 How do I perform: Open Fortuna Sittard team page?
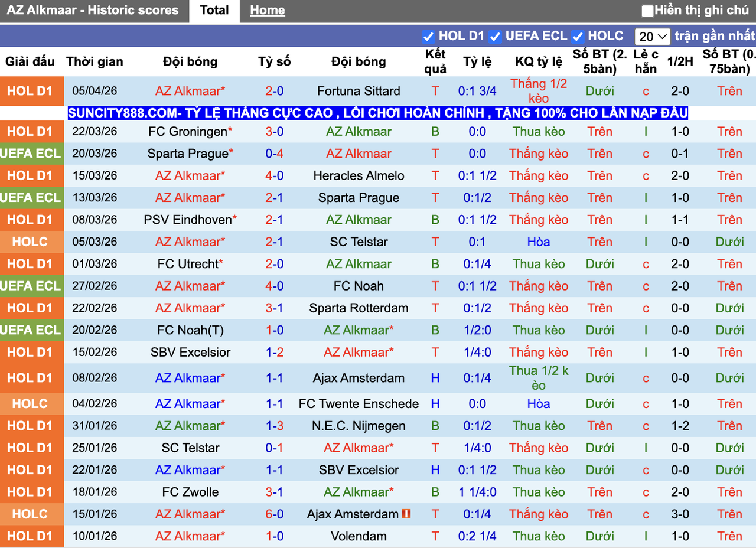pyautogui.click(x=359, y=91)
